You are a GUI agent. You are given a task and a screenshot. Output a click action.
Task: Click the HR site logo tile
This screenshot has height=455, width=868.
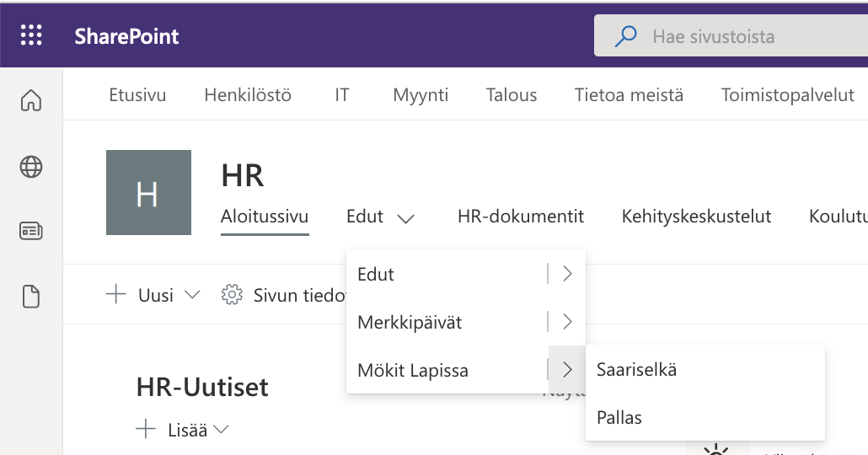click(x=148, y=193)
